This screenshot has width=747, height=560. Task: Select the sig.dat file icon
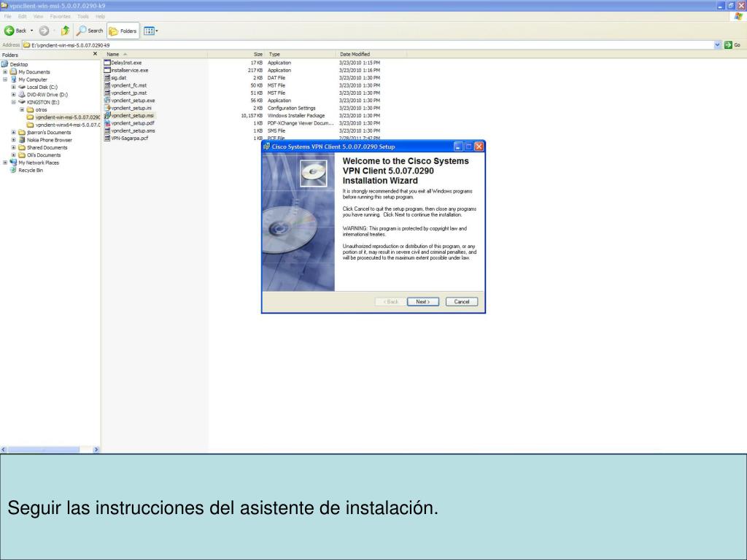[x=107, y=77]
